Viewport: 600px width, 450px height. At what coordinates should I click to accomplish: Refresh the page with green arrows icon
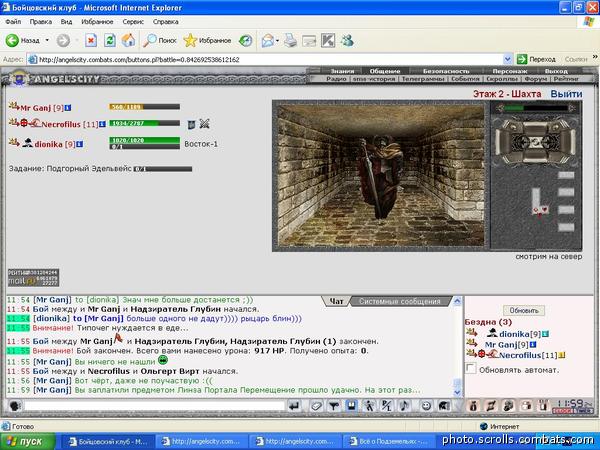click(x=110, y=40)
